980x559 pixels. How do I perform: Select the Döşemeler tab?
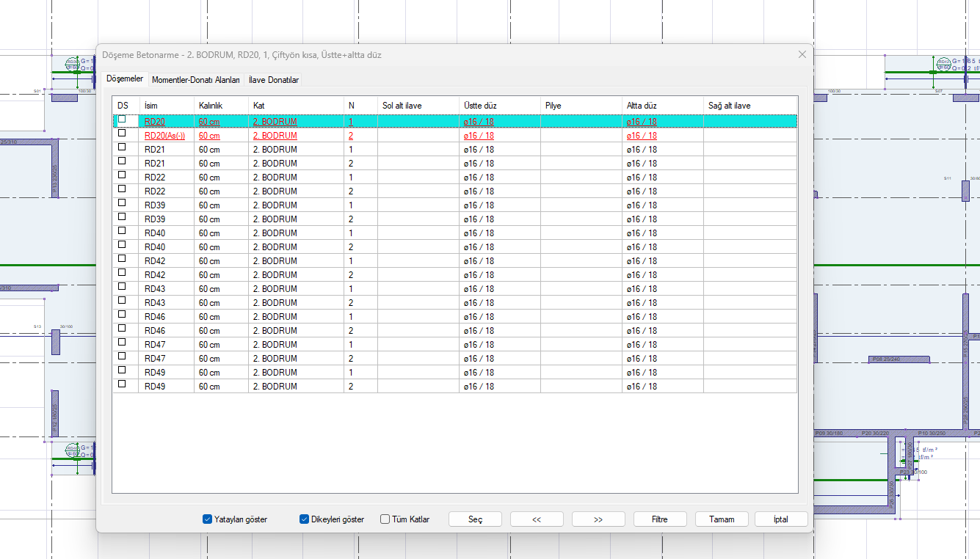pos(125,78)
